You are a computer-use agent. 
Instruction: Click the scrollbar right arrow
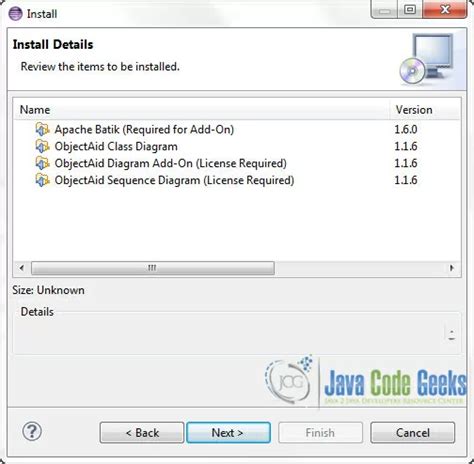click(452, 268)
